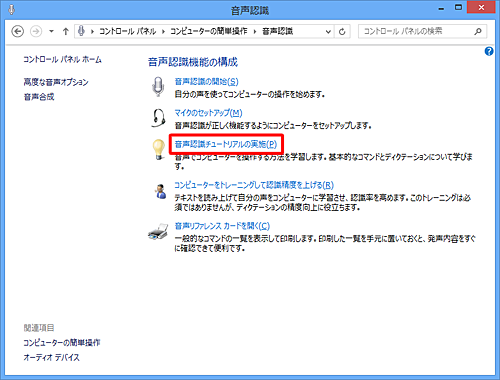Expand the arrow after コンピューターの簡単操作 breadcrumb
The height and width of the screenshot is (380, 500).
255,31
